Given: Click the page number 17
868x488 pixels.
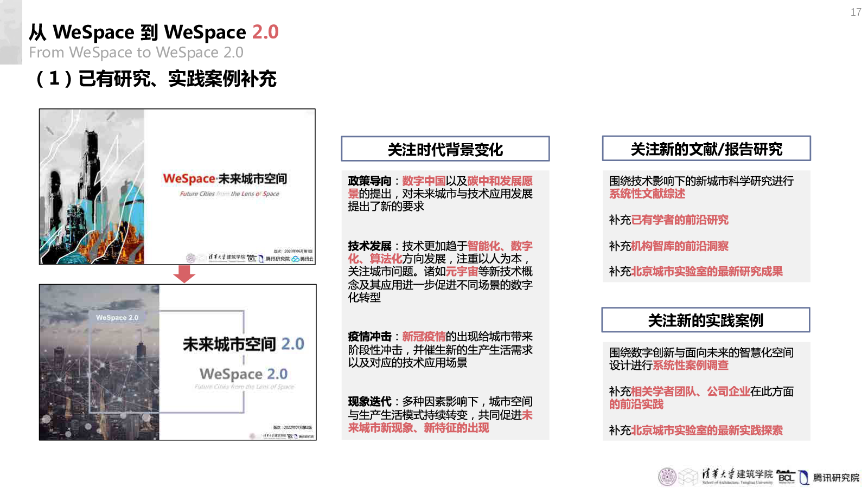Looking at the screenshot, I should coord(856,12).
